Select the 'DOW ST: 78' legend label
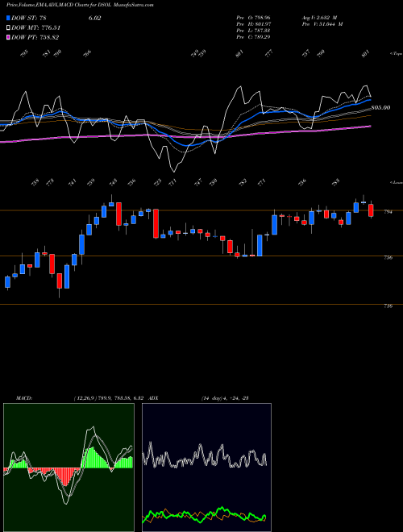403x532 pixels. [29, 18]
